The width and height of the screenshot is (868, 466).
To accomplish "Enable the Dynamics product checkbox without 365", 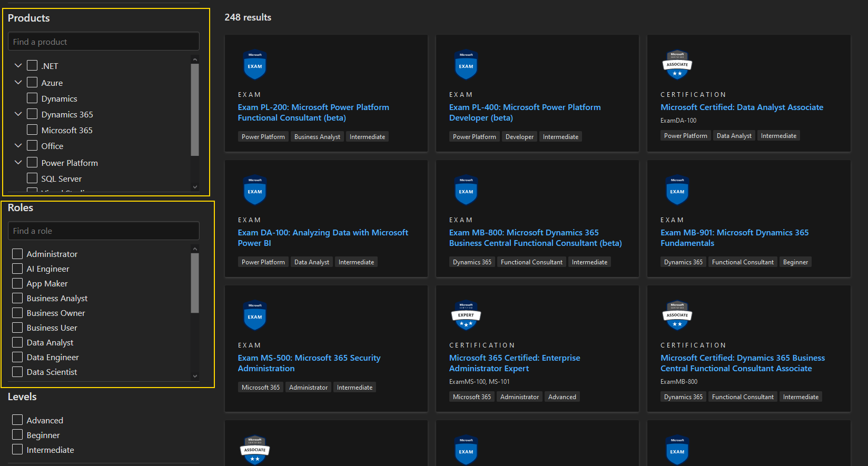I will pos(32,98).
